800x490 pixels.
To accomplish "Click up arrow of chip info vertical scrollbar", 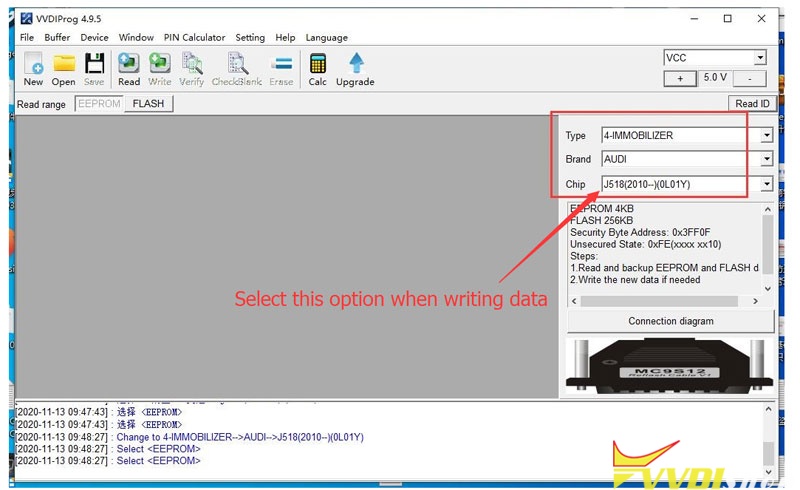I will pyautogui.click(x=768, y=209).
